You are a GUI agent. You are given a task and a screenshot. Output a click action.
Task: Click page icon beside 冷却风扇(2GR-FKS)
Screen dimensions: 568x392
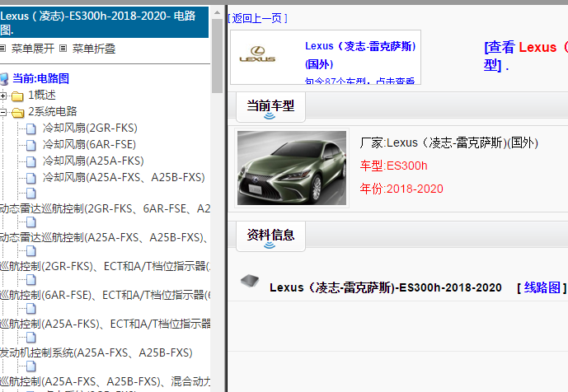tap(31, 128)
